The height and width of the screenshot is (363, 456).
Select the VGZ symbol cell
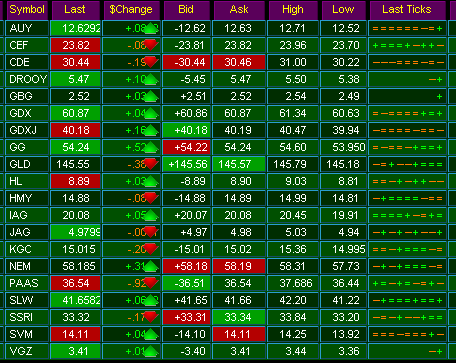pyautogui.click(x=27, y=351)
